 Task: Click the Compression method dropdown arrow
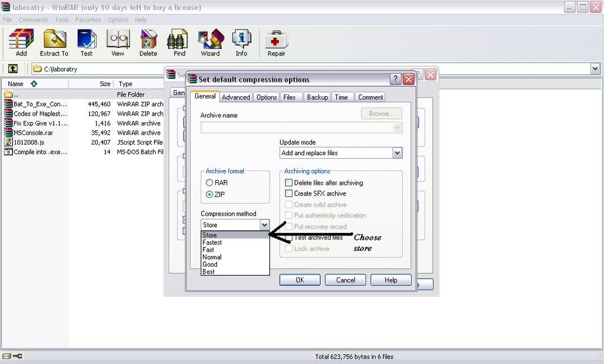pos(264,225)
